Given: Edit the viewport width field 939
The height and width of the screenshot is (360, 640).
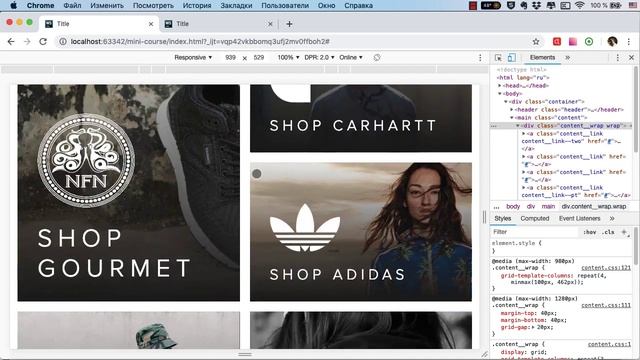Looking at the screenshot, I should click(x=231, y=58).
